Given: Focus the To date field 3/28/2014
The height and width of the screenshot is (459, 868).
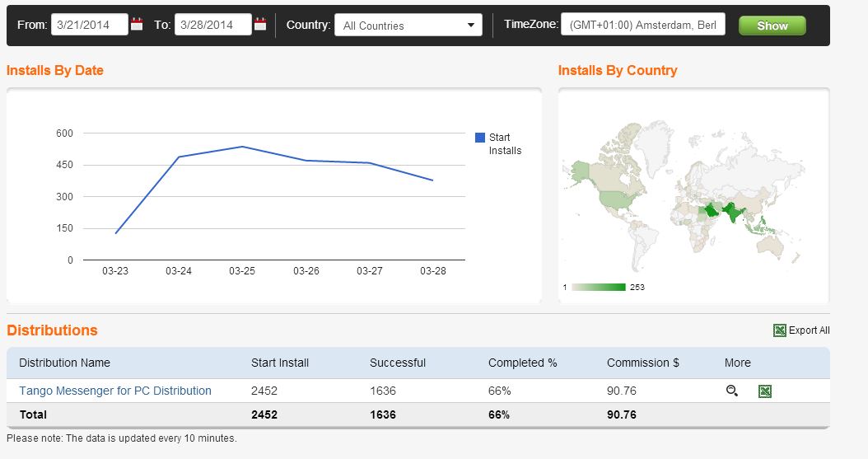Looking at the screenshot, I should tap(213, 25).
